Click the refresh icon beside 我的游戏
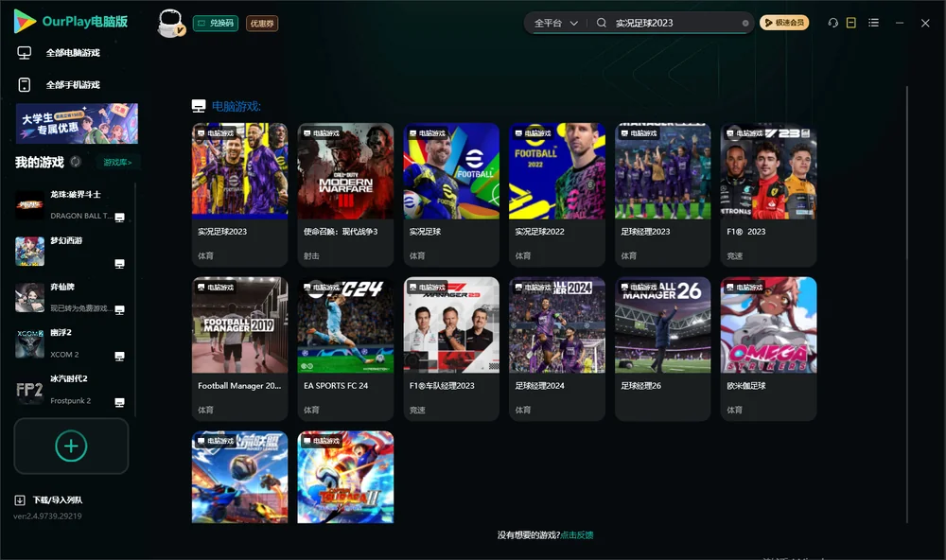Image resolution: width=946 pixels, height=560 pixels. (76, 162)
